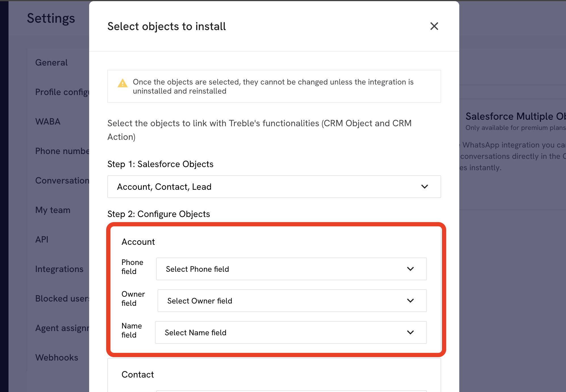Open Profile configuration settings in sidebar

coord(62,92)
